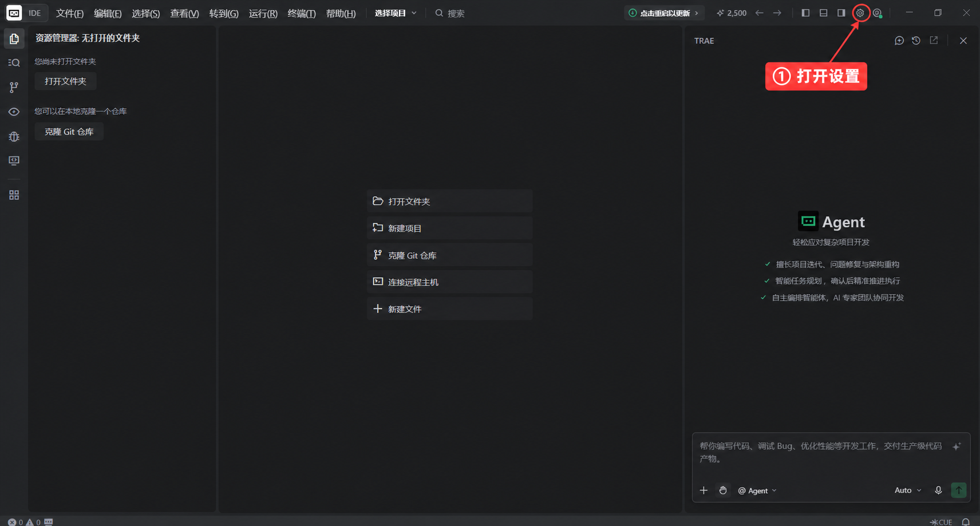Open the Remote Explorer monitor icon
Viewport: 980px width, 526px height.
pyautogui.click(x=14, y=161)
